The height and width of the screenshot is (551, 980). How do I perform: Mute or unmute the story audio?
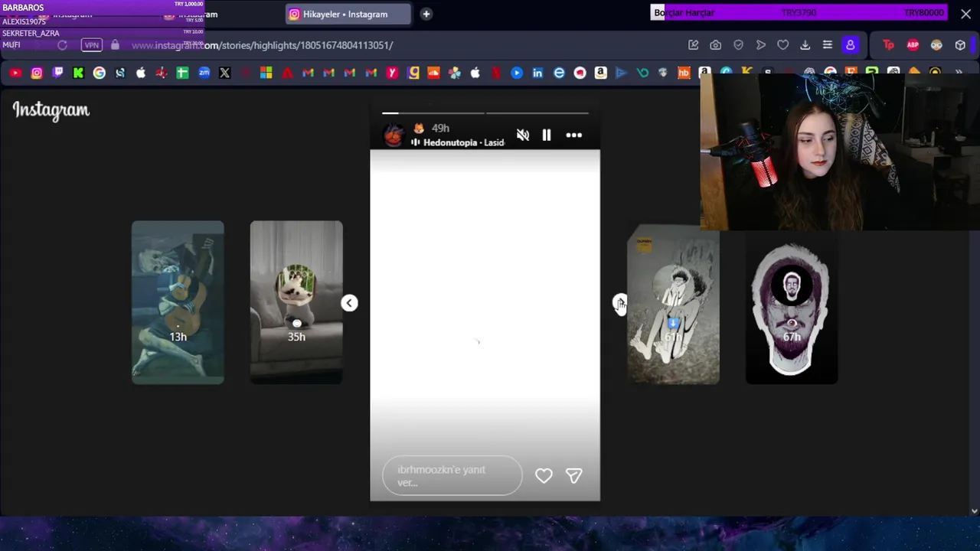click(x=523, y=135)
